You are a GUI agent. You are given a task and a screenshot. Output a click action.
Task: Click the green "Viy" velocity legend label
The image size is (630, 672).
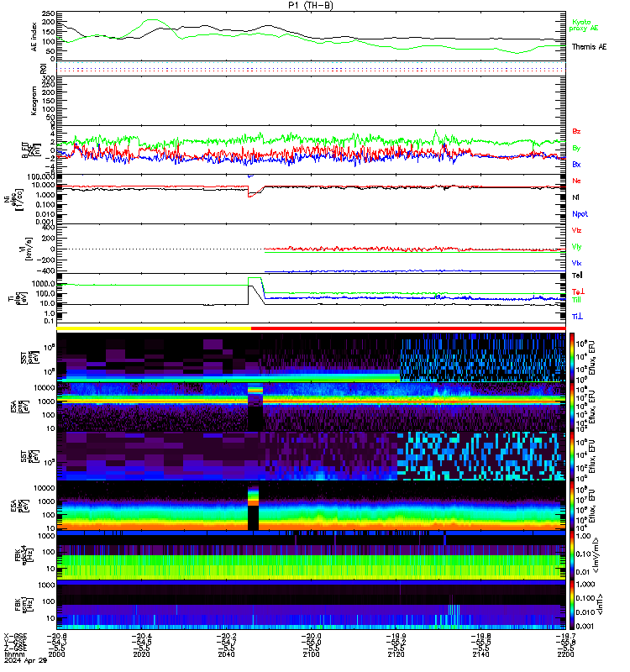[x=576, y=247]
